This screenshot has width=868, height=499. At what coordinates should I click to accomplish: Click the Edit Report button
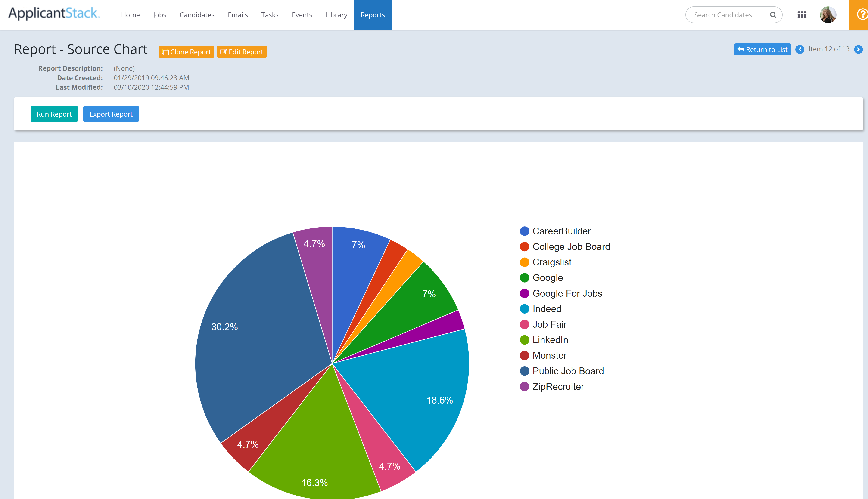(x=242, y=52)
